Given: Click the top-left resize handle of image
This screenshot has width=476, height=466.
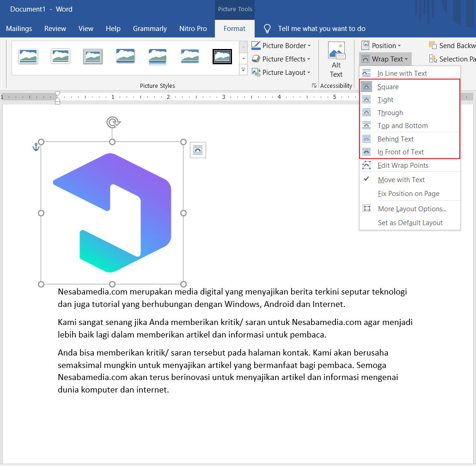Looking at the screenshot, I should coord(41,142).
